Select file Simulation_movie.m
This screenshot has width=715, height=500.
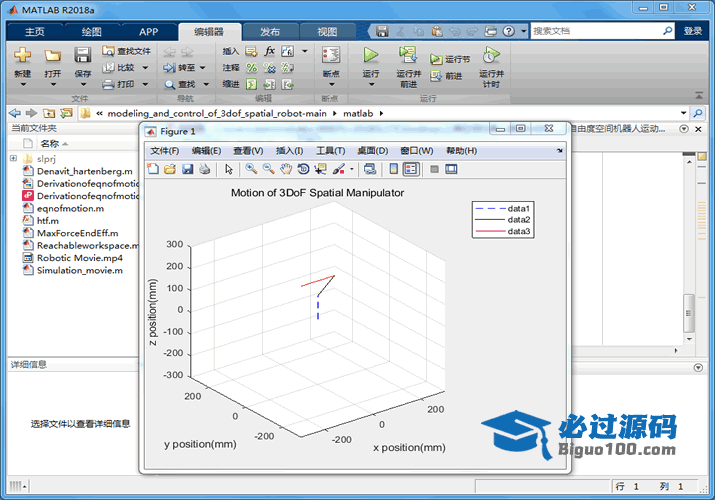[80, 270]
